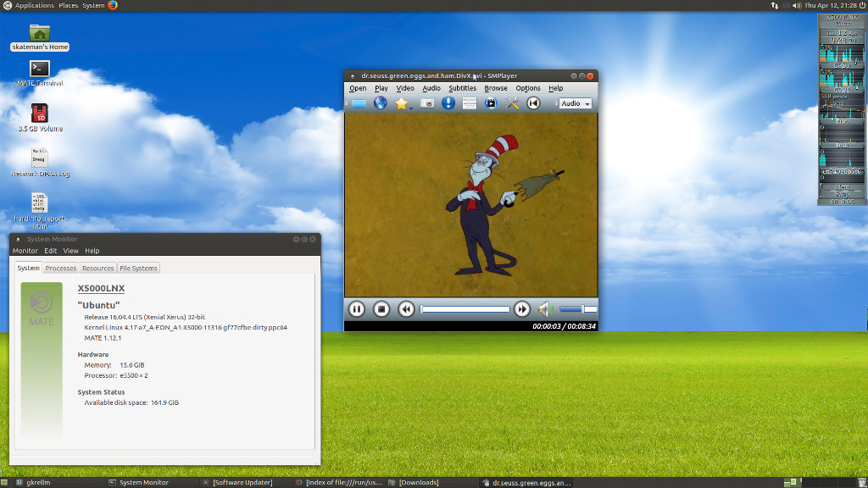
Task: Click the kernel version text line
Action: point(186,328)
